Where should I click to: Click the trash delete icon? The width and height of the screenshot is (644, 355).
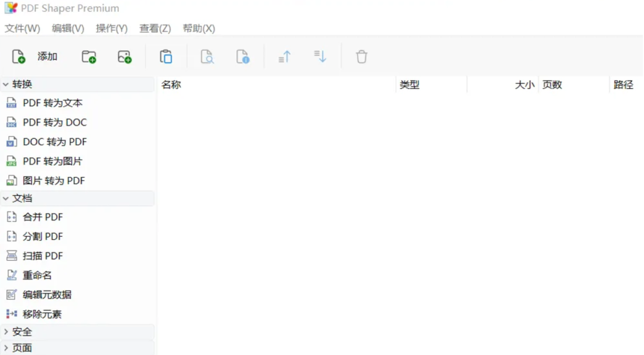362,57
